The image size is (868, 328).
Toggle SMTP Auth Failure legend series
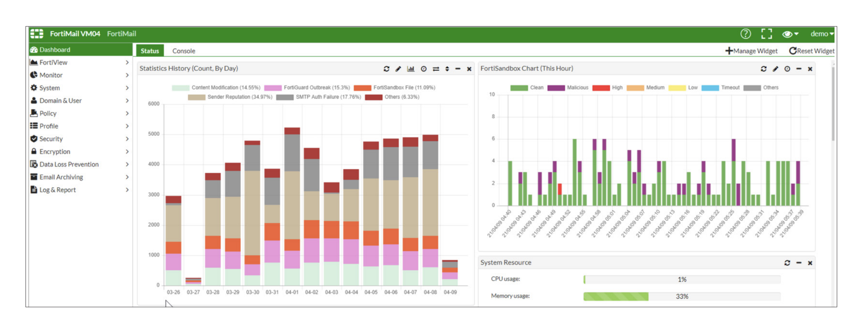(x=319, y=97)
